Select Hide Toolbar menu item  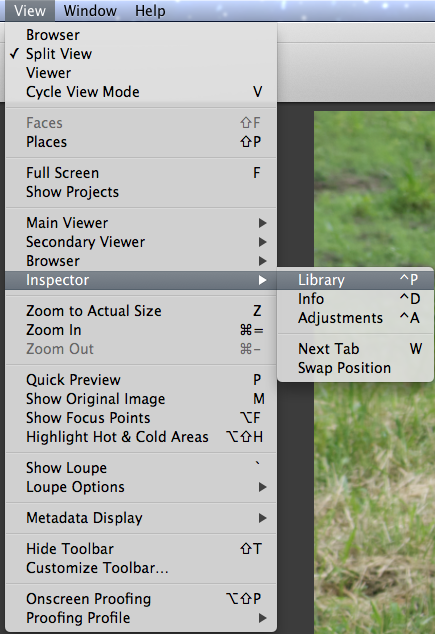point(141,549)
